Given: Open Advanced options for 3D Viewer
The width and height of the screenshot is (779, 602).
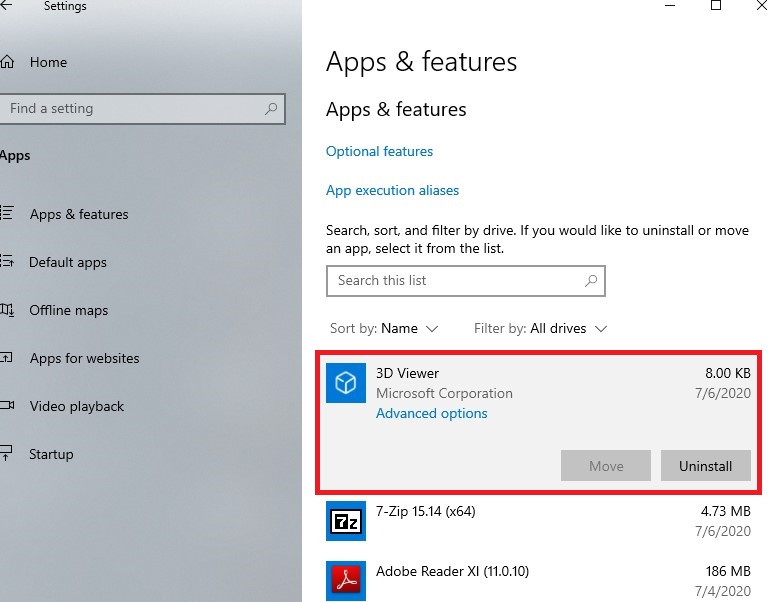Looking at the screenshot, I should [431, 413].
